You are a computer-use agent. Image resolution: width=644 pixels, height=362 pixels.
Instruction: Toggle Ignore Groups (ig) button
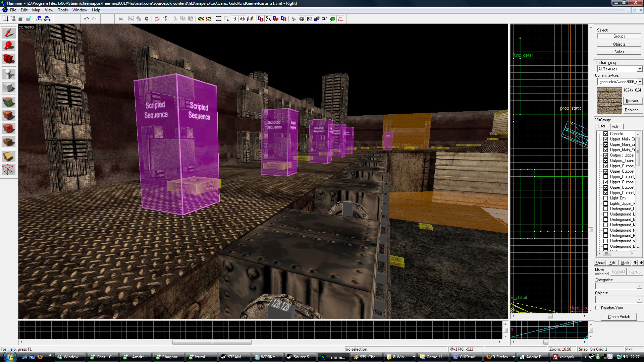(x=147, y=19)
